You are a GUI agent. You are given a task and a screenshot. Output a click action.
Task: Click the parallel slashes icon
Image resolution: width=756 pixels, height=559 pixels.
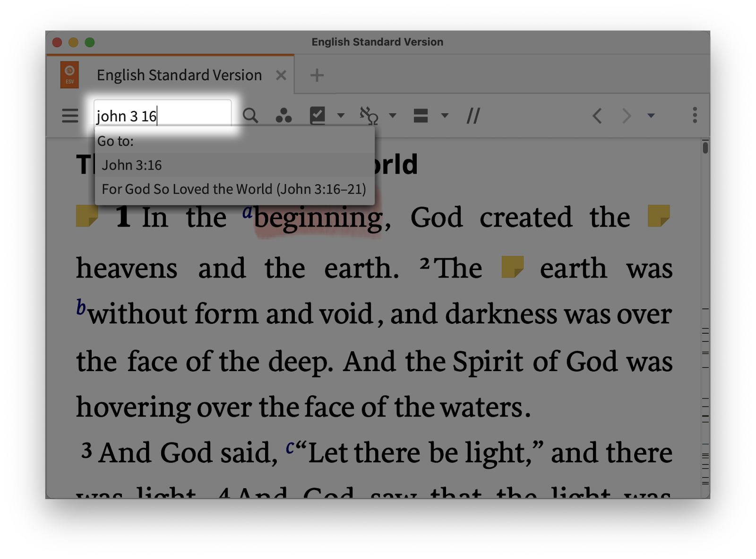pos(473,116)
